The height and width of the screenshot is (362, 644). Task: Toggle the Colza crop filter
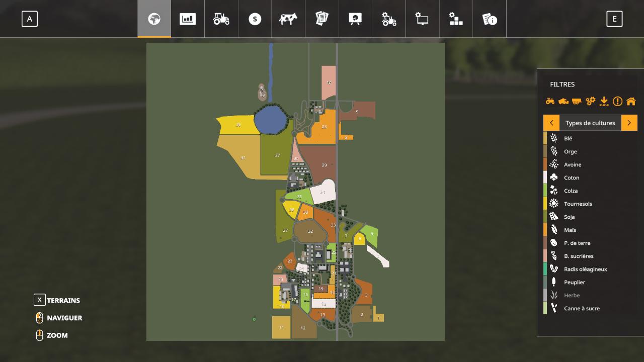[590, 191]
